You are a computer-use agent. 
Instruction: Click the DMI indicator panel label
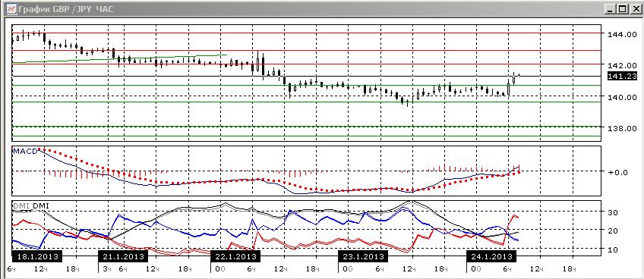30,205
